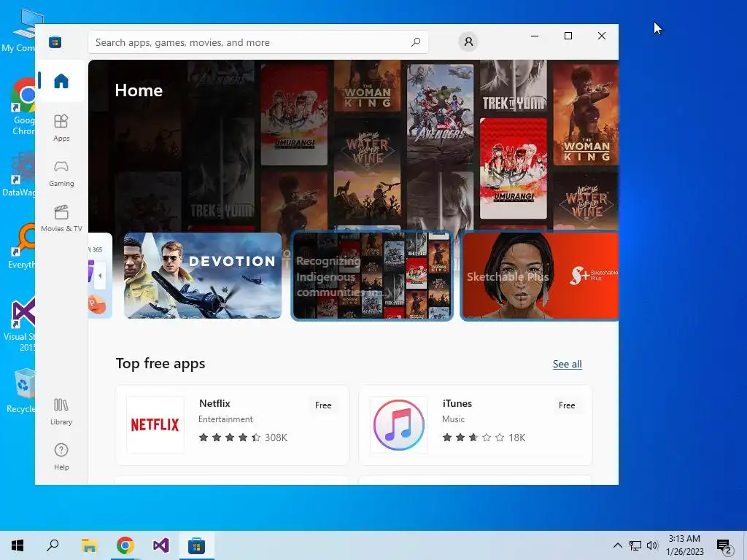Click the iTunes app title text

coord(457,403)
